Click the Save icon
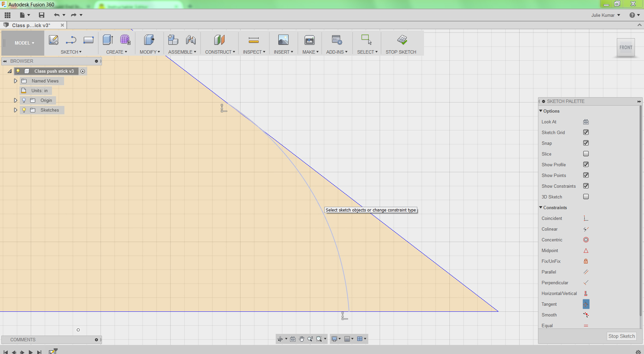Screen dimensions: 644x354 [x=42, y=15]
